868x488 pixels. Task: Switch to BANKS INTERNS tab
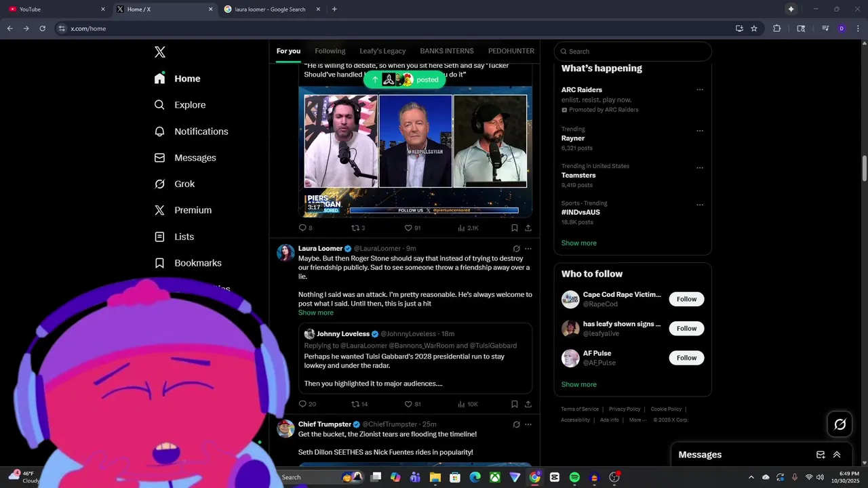coord(447,51)
